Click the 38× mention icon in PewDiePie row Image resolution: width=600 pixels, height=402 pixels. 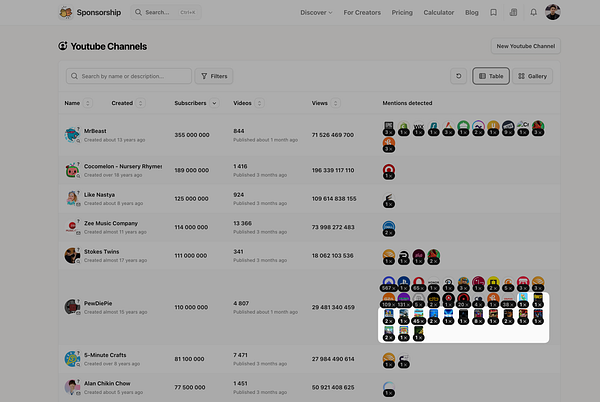[x=508, y=301]
